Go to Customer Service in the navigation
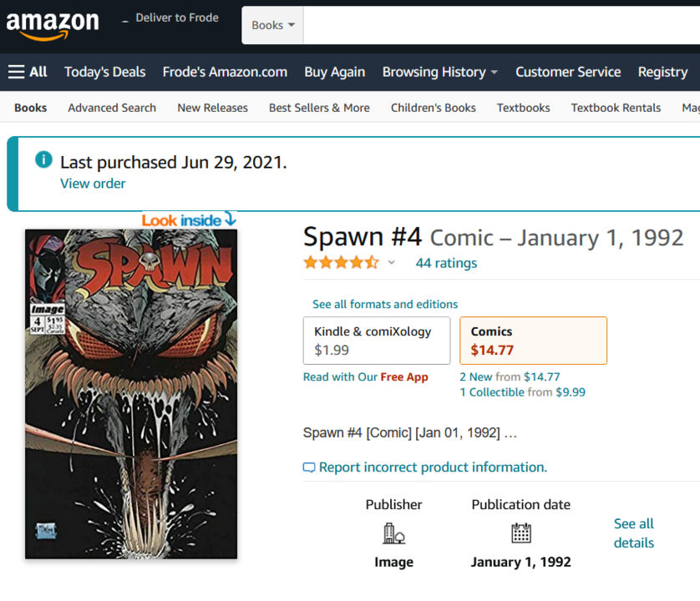700x601 pixels. pos(568,72)
